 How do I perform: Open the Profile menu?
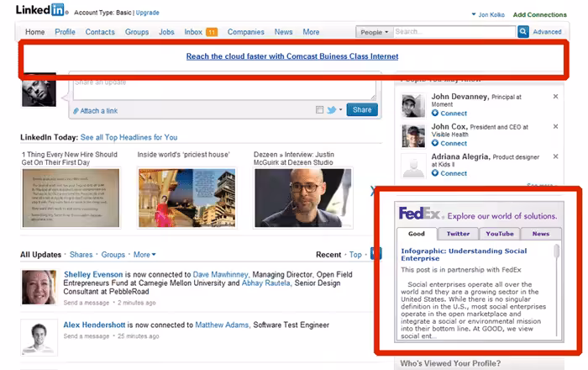65,32
